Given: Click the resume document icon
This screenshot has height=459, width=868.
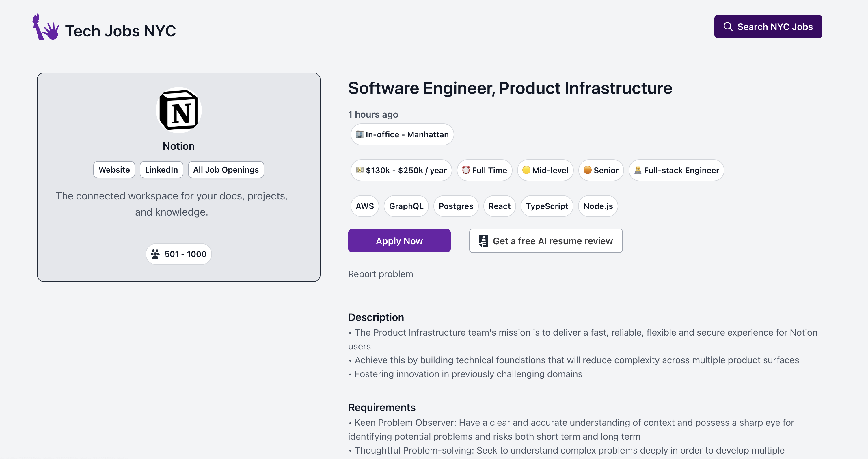Looking at the screenshot, I should pos(483,241).
